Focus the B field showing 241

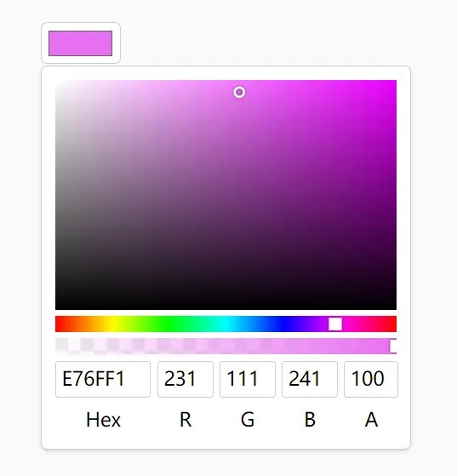tap(310, 379)
